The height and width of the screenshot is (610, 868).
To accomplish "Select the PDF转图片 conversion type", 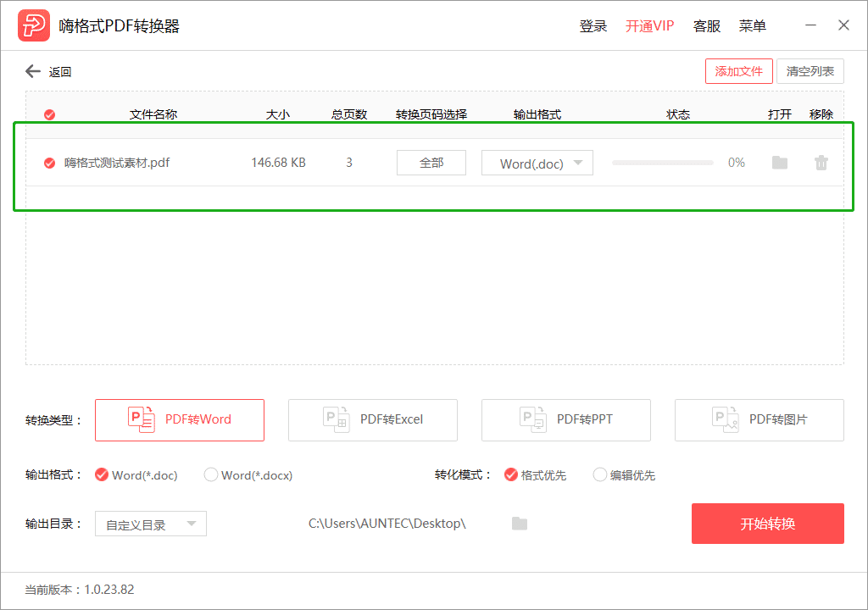I will (x=759, y=419).
